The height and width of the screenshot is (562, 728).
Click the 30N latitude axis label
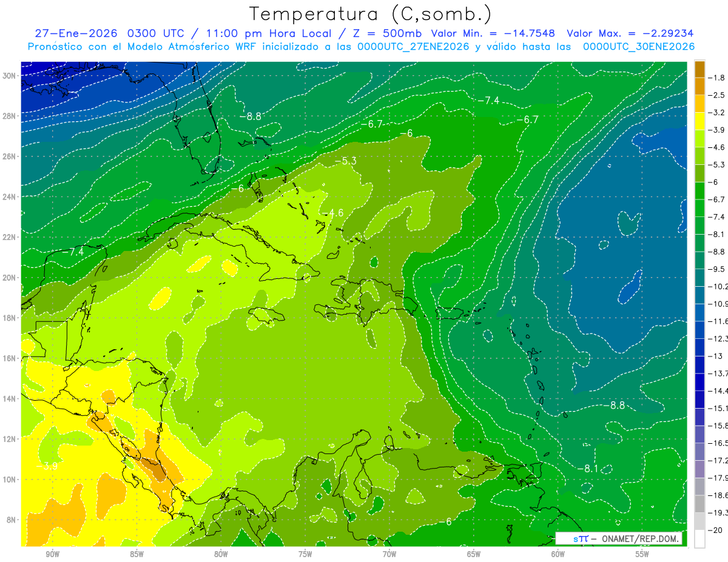pos(10,76)
